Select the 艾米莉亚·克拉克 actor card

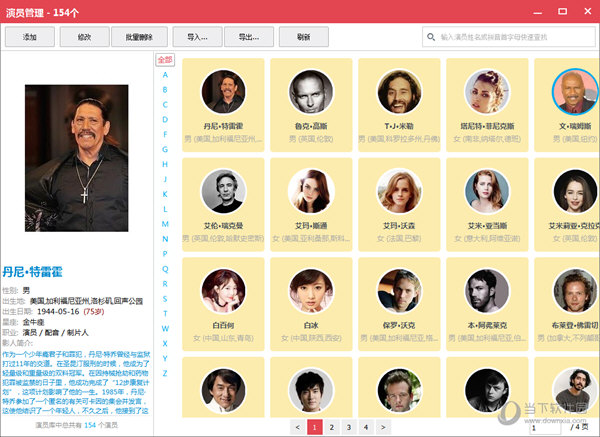(567, 205)
